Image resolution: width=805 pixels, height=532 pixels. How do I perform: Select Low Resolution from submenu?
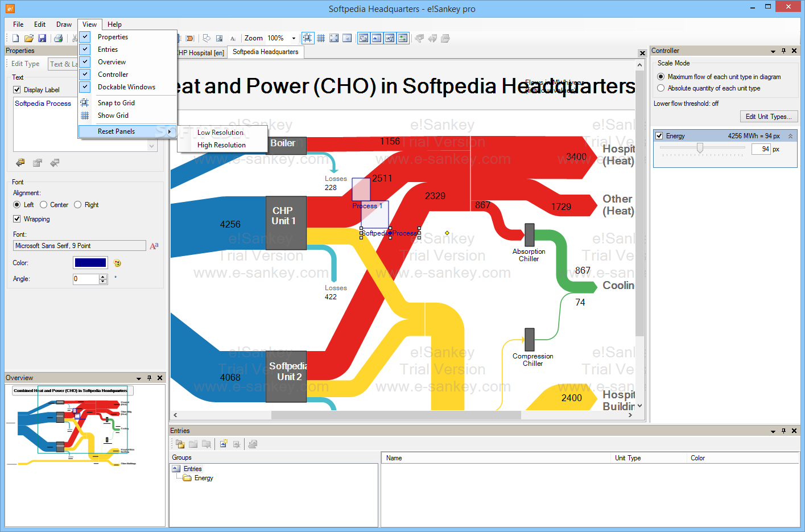220,133
